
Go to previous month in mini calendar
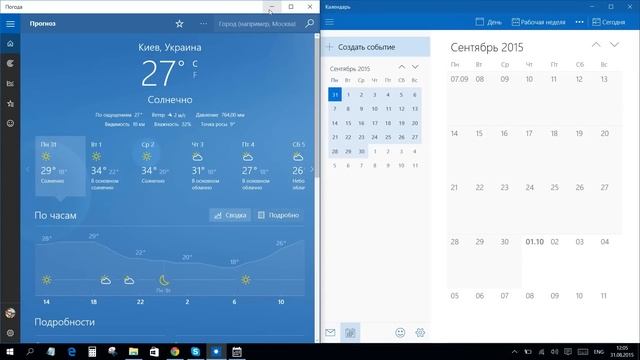tap(402, 67)
